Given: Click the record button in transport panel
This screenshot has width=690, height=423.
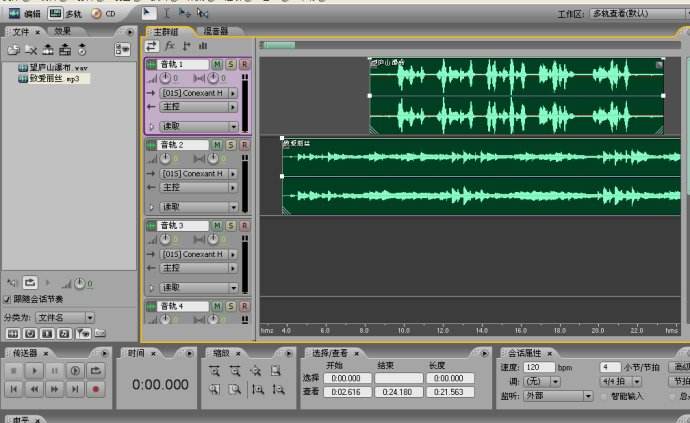Looking at the screenshot, I should point(95,389).
